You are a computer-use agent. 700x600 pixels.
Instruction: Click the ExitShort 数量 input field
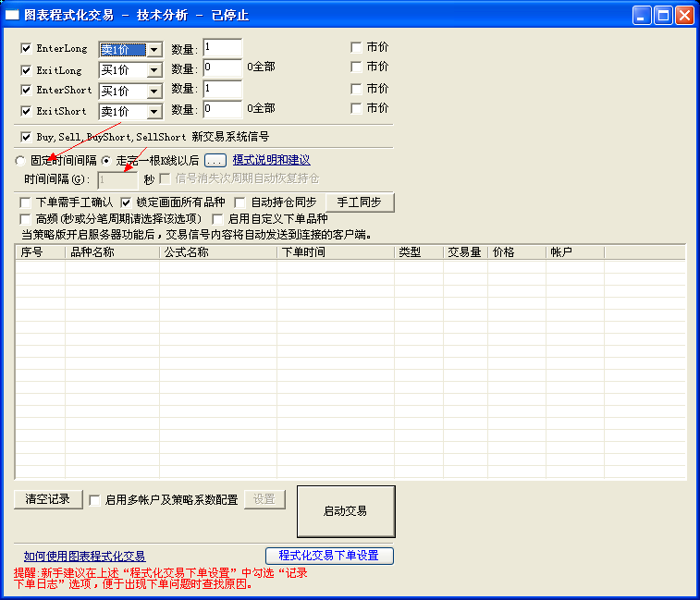(222, 109)
